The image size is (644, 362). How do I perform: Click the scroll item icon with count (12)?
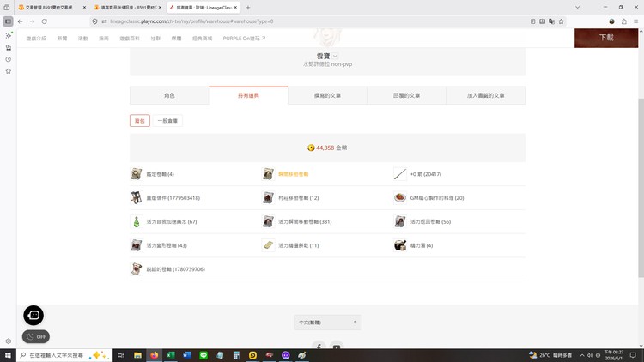click(268, 198)
